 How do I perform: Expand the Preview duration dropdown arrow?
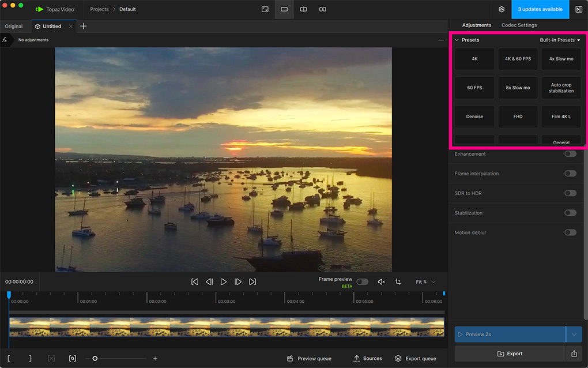coord(575,334)
